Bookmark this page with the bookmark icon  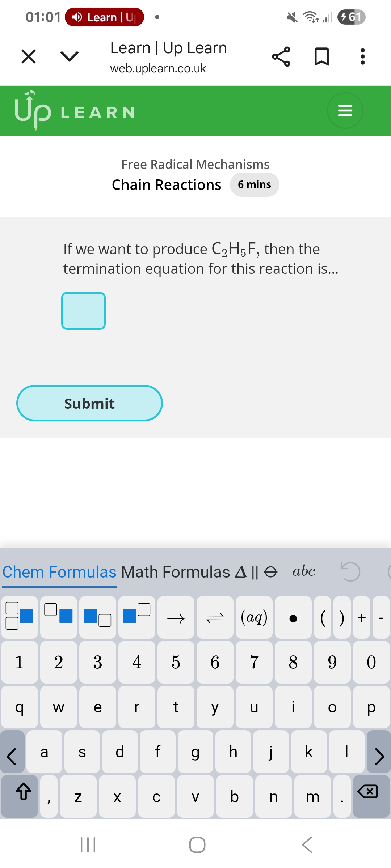(321, 57)
